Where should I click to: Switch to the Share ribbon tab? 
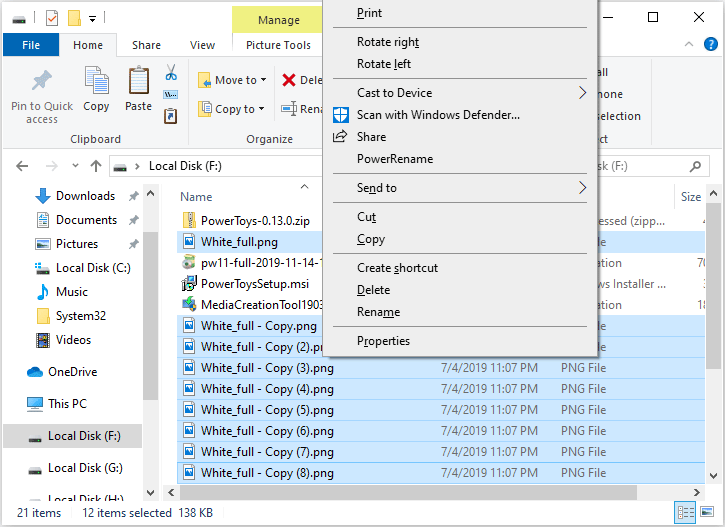(146, 45)
